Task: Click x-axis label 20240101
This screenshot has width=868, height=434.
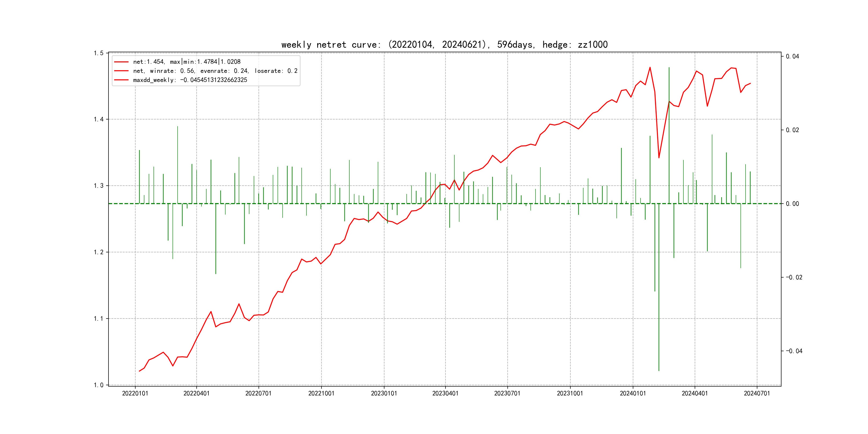Action: click(x=633, y=393)
